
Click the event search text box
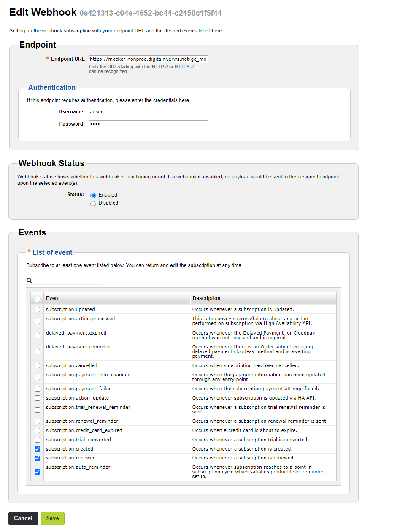68,280
